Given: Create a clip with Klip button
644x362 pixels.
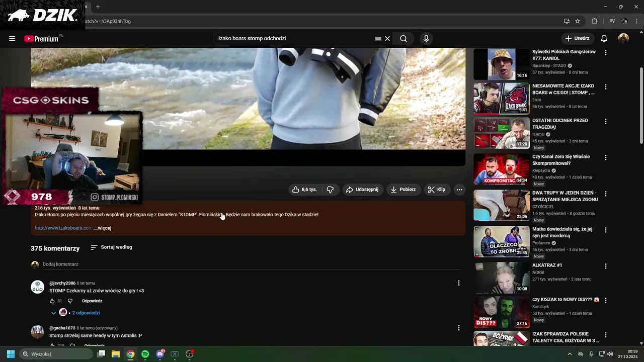Looking at the screenshot, I should [x=436, y=190].
